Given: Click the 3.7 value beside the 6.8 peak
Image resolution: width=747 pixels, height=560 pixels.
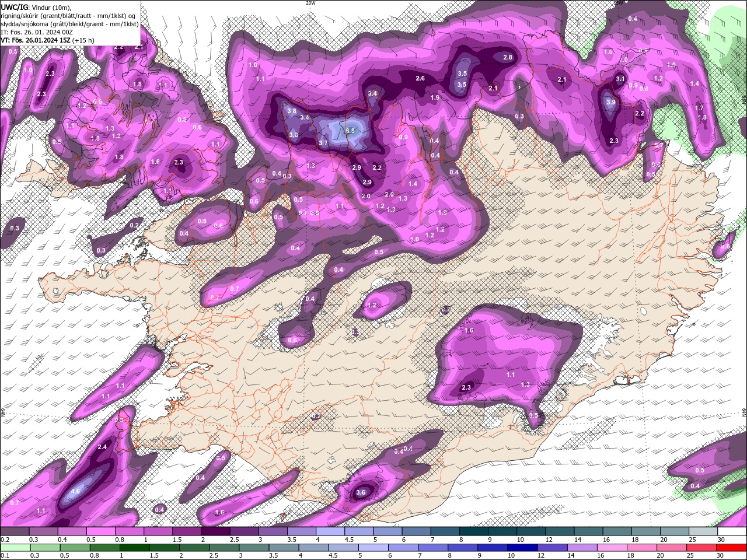Looking at the screenshot, I should click(324, 143).
